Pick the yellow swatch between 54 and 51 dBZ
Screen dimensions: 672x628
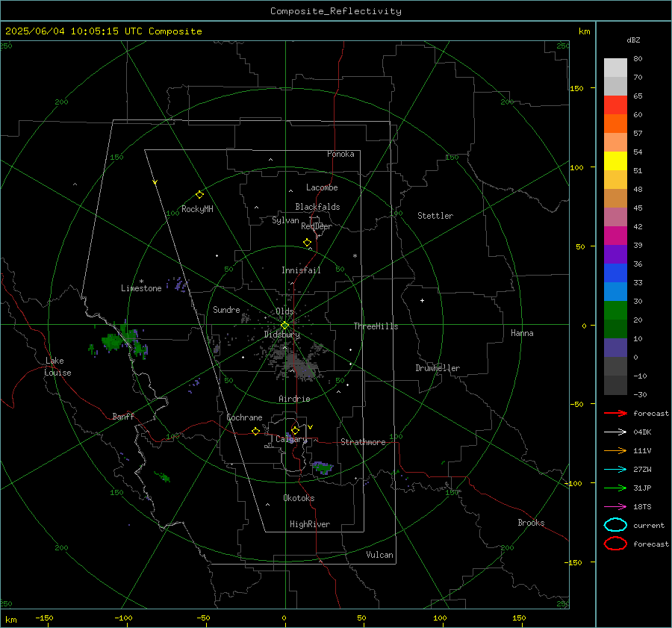615,161
